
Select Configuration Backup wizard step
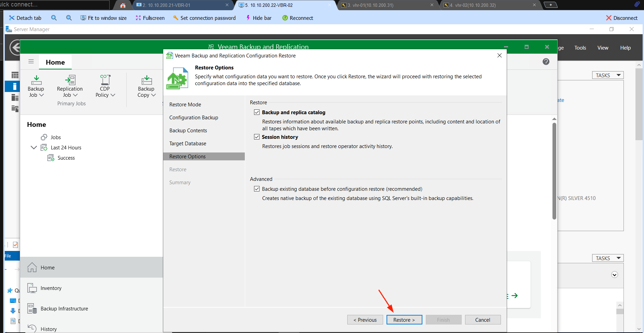(194, 117)
